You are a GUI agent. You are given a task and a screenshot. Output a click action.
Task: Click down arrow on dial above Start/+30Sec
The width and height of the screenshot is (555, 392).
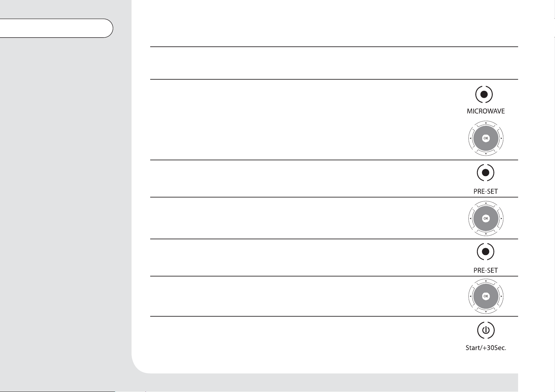(486, 311)
